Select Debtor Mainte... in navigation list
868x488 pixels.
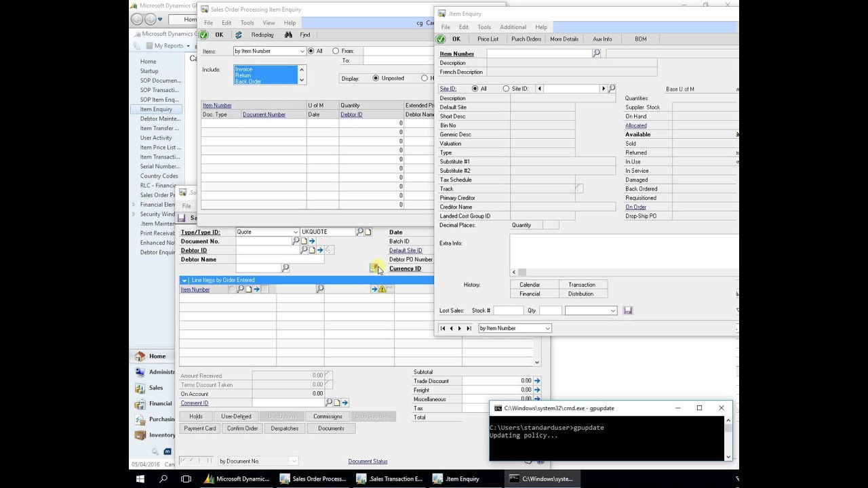click(160, 119)
